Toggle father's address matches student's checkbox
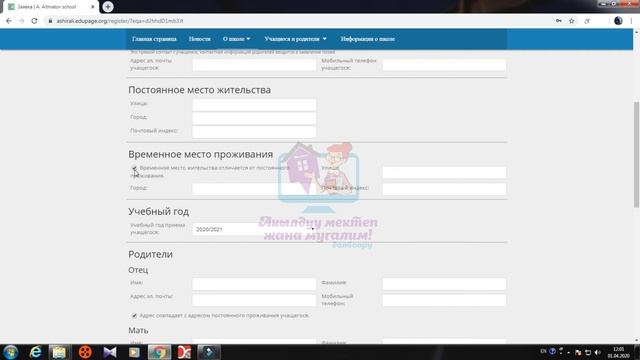The image size is (640, 360). pyautogui.click(x=134, y=316)
